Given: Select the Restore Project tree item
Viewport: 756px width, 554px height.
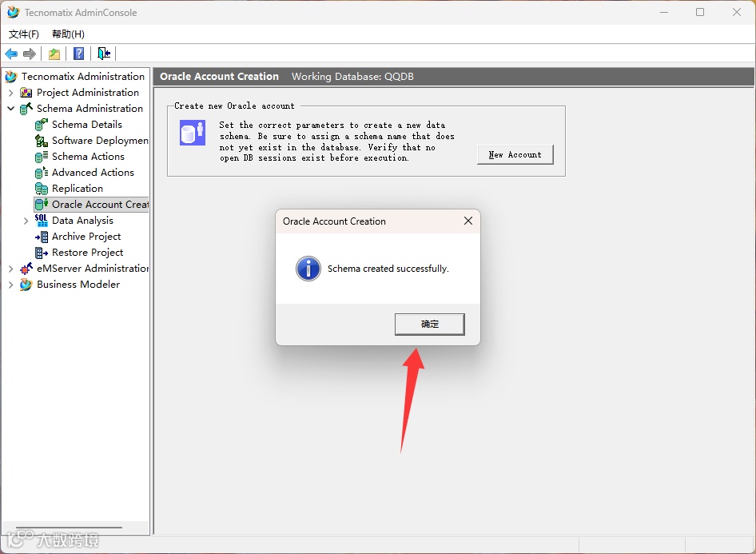Looking at the screenshot, I should 87,253.
